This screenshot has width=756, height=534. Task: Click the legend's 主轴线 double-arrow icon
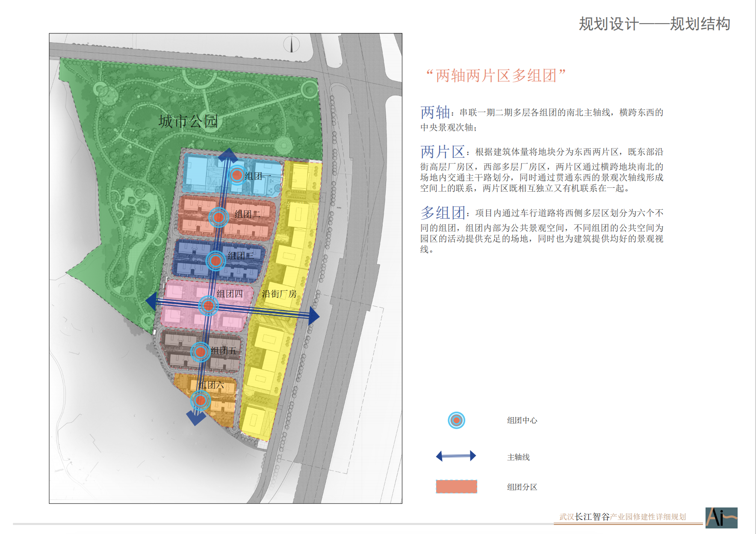tap(456, 456)
